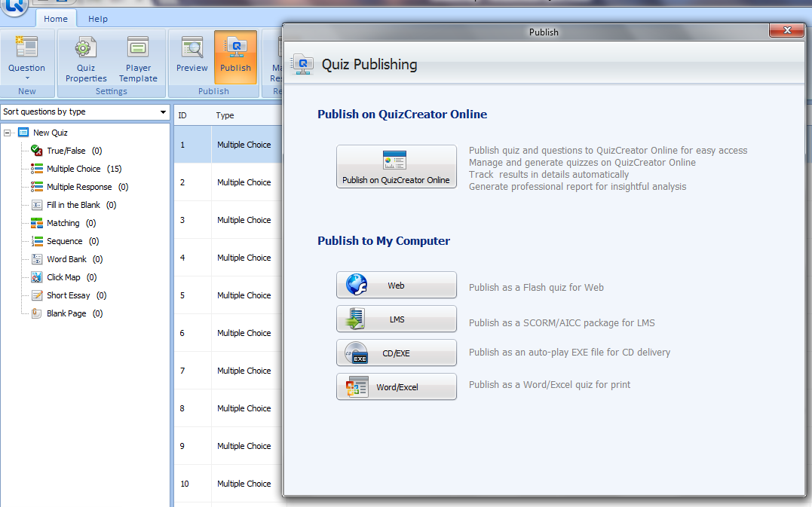The image size is (812, 507).
Task: Select question row 4 Multiple Choice
Action: tap(228, 258)
